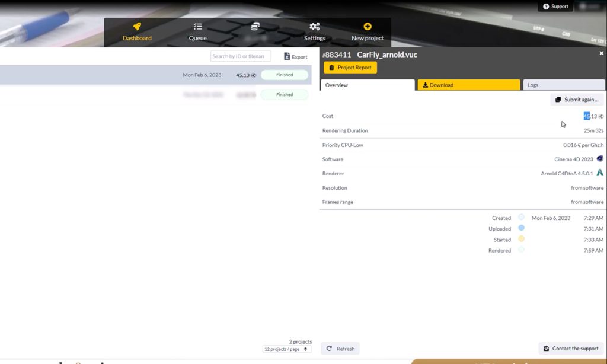
Task: Click the Support link at top
Action: pos(555,7)
